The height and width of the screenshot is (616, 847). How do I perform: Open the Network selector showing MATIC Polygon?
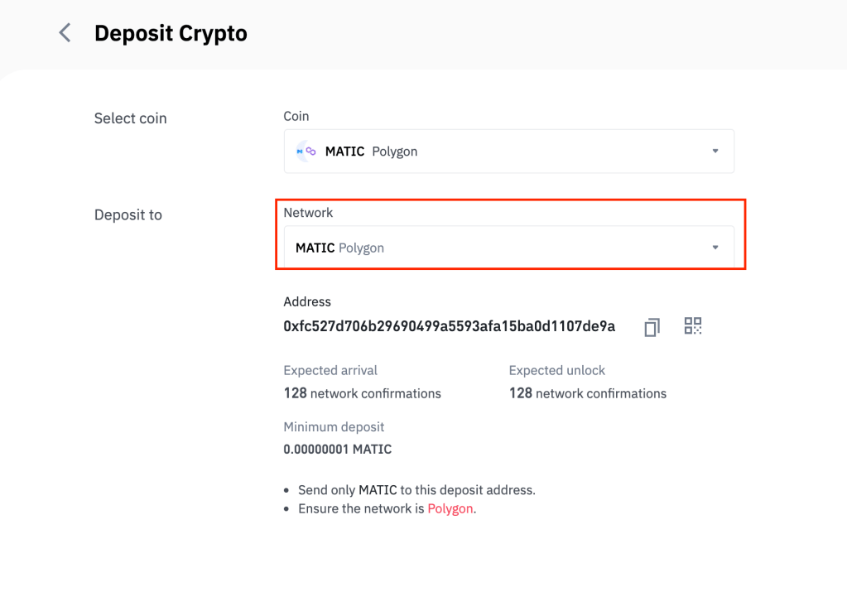[508, 248]
